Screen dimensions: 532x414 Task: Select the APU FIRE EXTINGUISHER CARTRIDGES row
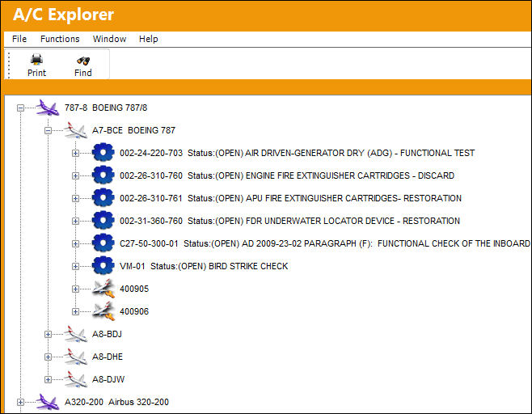290,198
